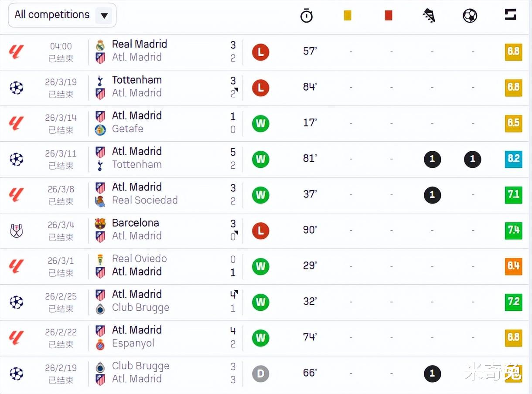
Task: Click the yellow card column icon
Action: pos(348,15)
